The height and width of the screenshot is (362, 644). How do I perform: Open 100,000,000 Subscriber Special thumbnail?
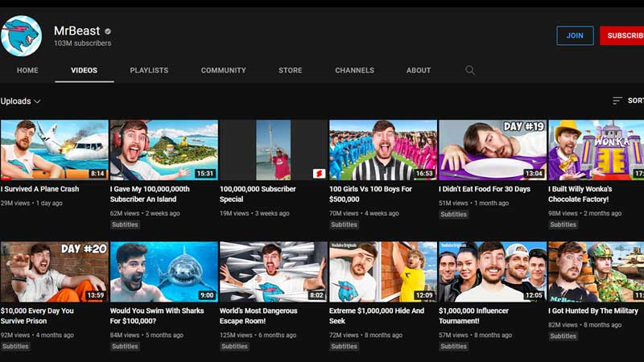pyautogui.click(x=274, y=150)
